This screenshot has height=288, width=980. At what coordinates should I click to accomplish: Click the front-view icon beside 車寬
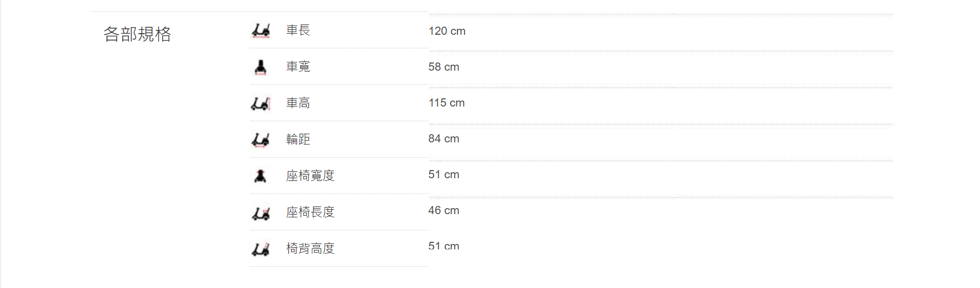click(260, 67)
